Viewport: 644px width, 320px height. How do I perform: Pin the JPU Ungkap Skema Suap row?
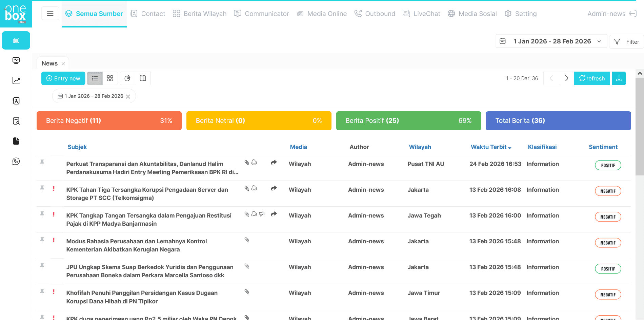[42, 266]
